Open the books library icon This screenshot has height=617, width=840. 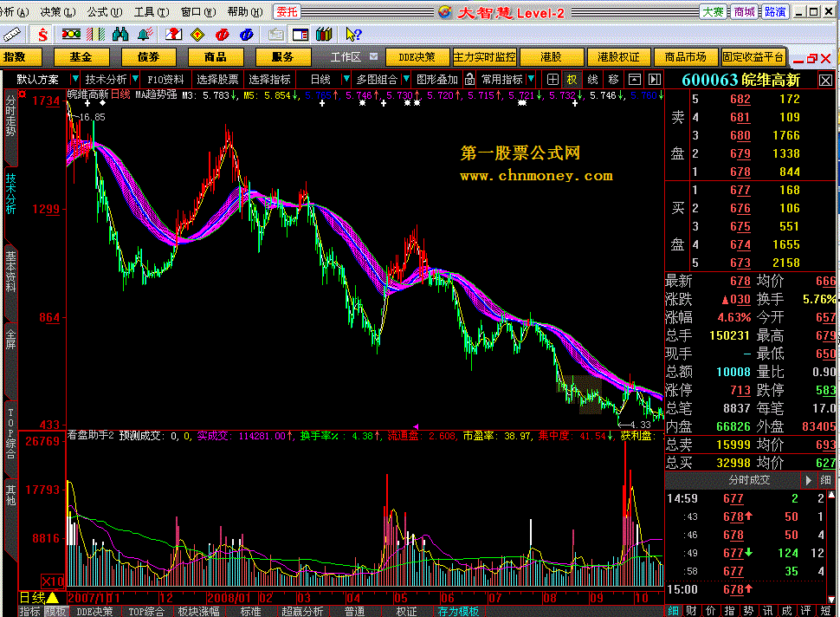tap(324, 35)
